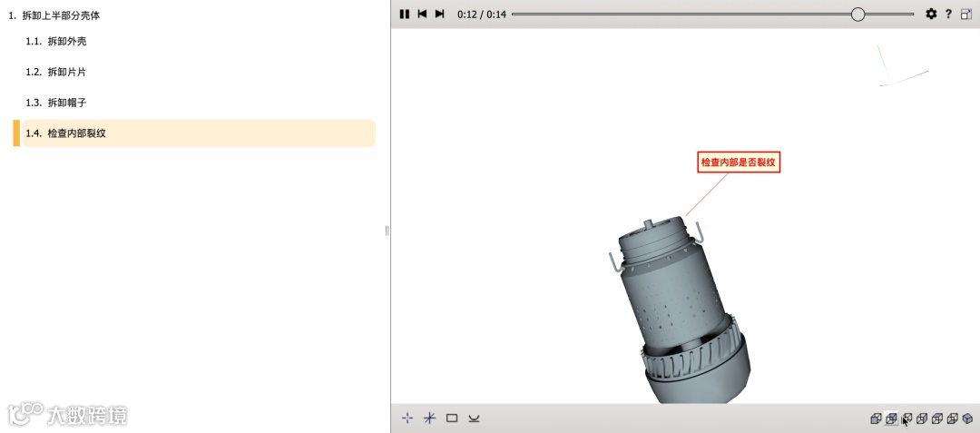Switch to the right face cube view
The image size is (980, 433).
coord(922,418)
